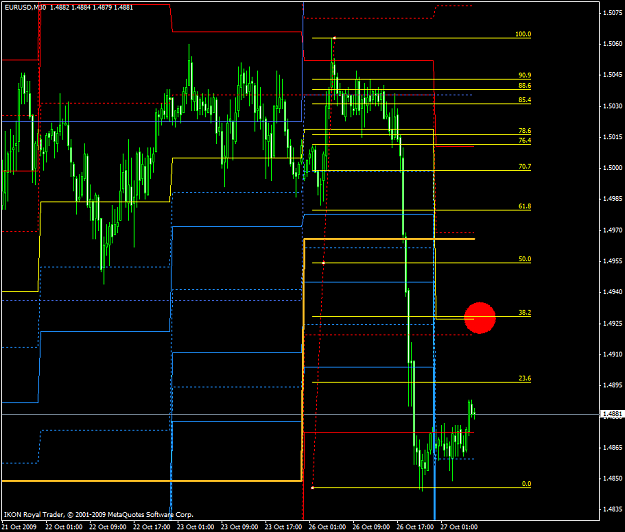This screenshot has width=625, height=532.
Task: Click the 1.5060 price axis value
Action: (x=612, y=44)
